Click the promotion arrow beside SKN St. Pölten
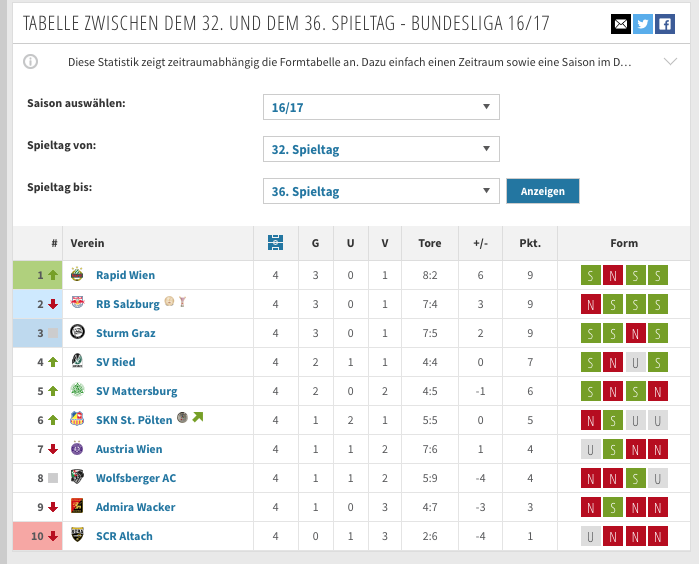Viewport: 699px width, 564px height. point(197,417)
